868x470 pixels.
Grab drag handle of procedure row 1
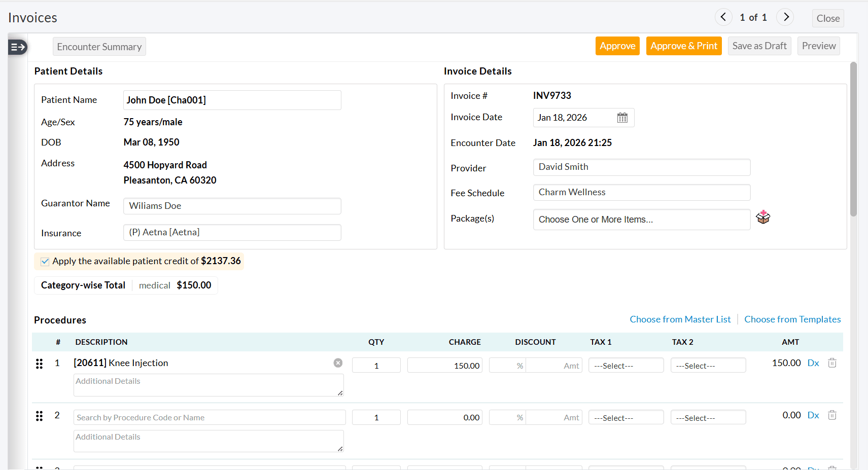39,364
